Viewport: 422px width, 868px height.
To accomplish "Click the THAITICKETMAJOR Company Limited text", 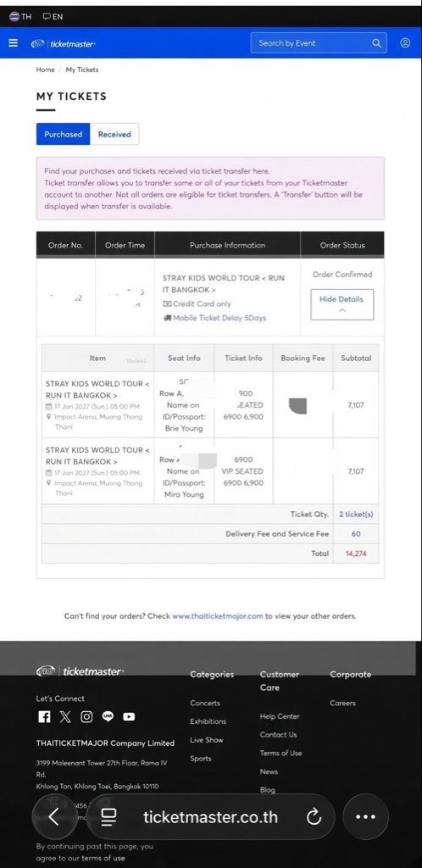I will pos(105,743).
